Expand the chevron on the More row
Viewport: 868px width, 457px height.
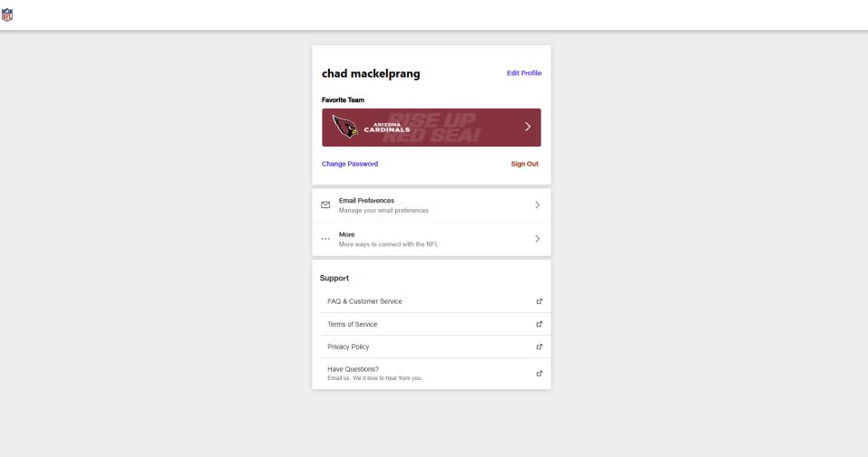click(537, 239)
